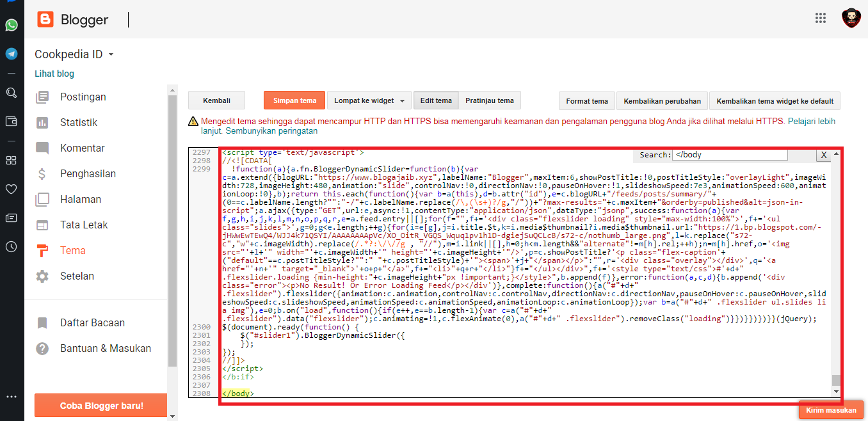
Task: Click the left navigation panel scrollbar
Action: point(172,230)
